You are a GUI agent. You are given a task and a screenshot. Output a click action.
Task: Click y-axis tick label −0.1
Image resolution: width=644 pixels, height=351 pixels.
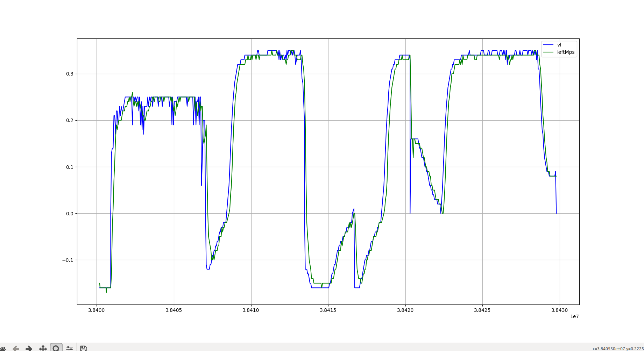(68, 260)
